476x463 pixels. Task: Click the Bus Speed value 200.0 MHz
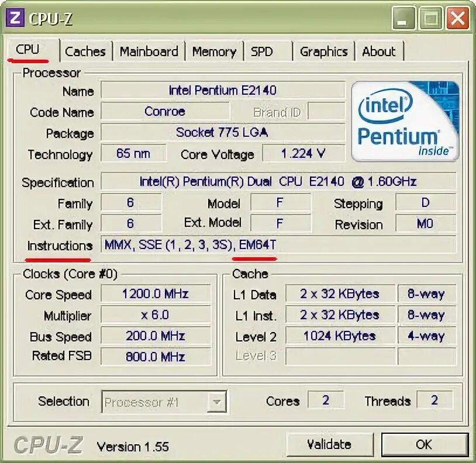(156, 336)
